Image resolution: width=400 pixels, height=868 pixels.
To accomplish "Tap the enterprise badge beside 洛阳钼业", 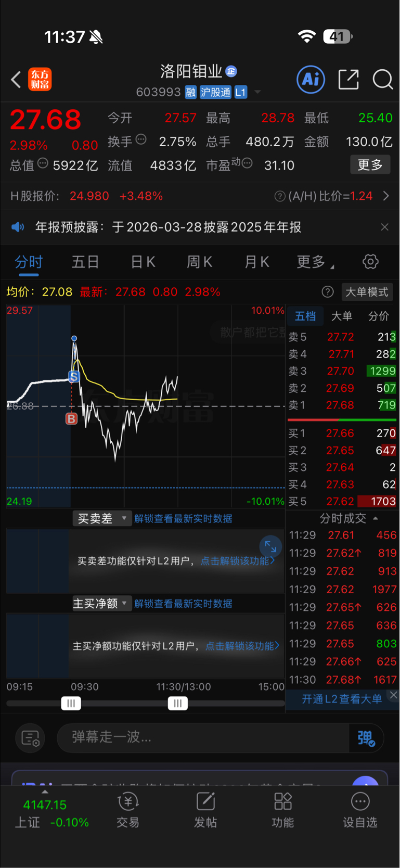I will 231,71.
